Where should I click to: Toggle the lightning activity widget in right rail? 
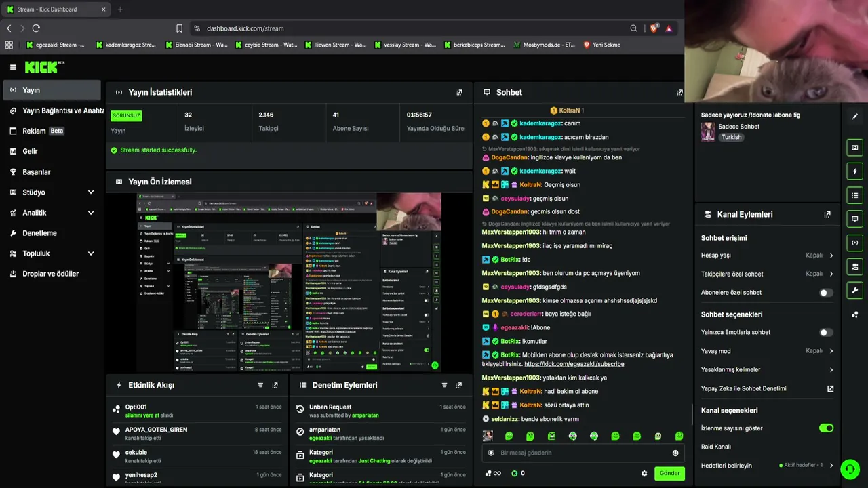pyautogui.click(x=854, y=171)
